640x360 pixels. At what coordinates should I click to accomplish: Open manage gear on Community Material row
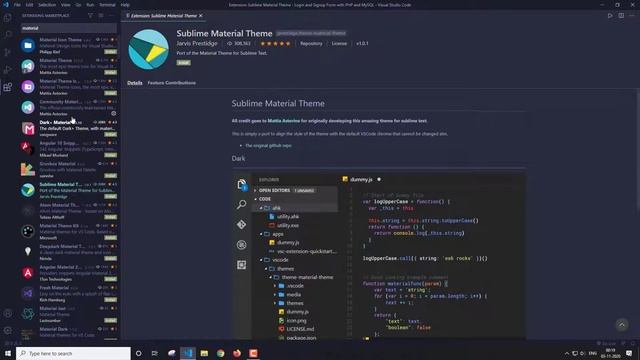tap(113, 113)
